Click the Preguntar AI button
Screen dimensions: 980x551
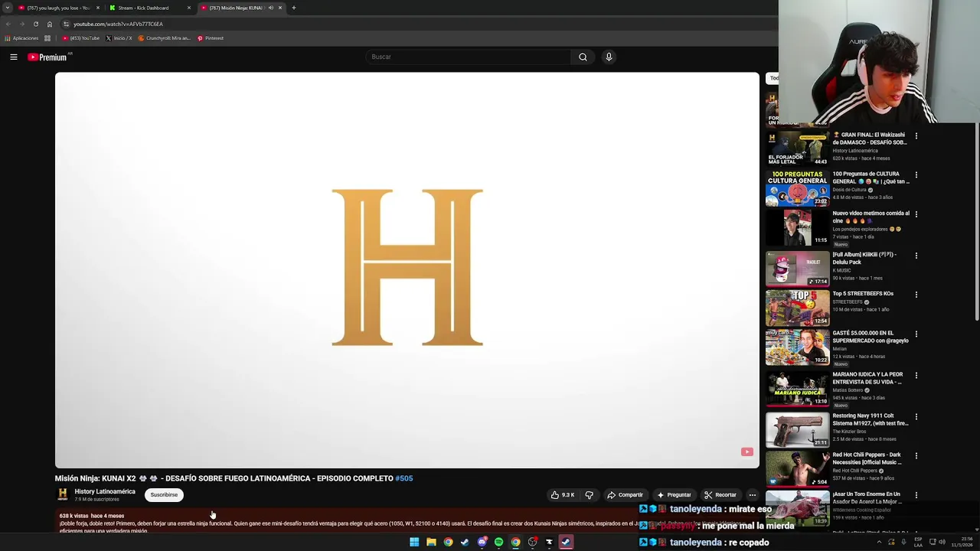tap(674, 495)
